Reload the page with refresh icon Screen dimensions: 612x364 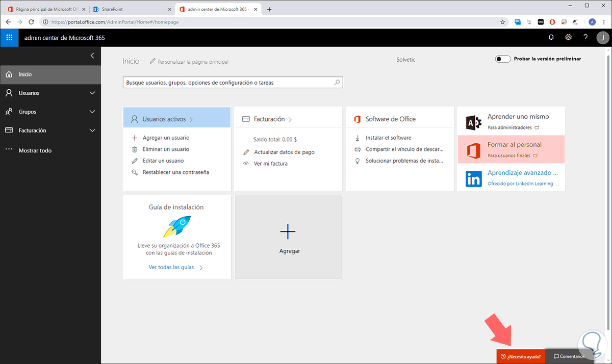(32, 22)
